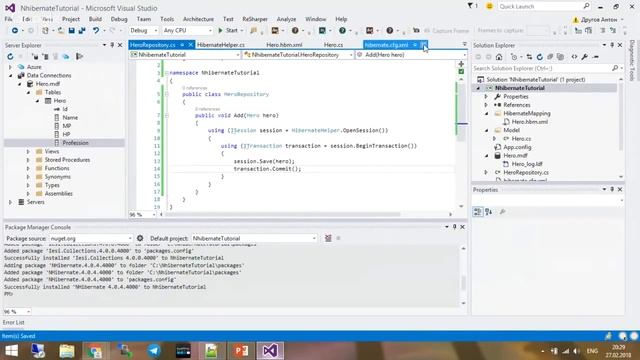Open the editor zoom 96 % dropdown
Image resolution: width=640 pixels, height=360 pixels.
pyautogui.click(x=143, y=214)
